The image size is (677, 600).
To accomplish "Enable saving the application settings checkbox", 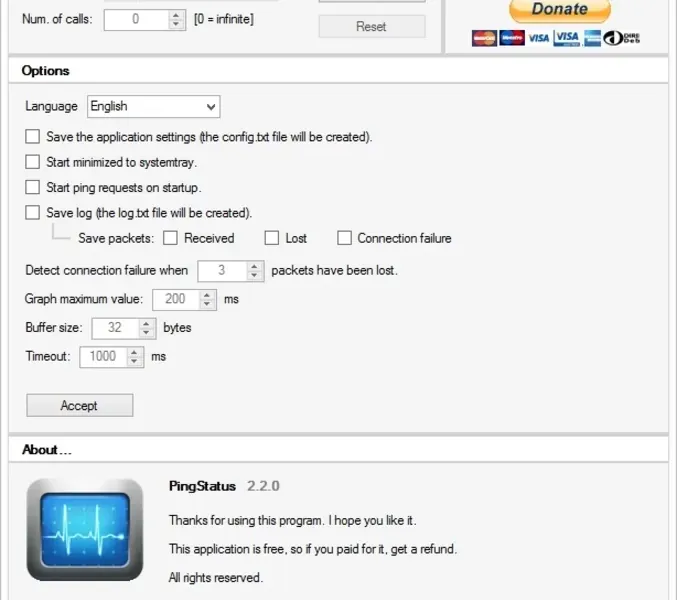I will (32, 136).
